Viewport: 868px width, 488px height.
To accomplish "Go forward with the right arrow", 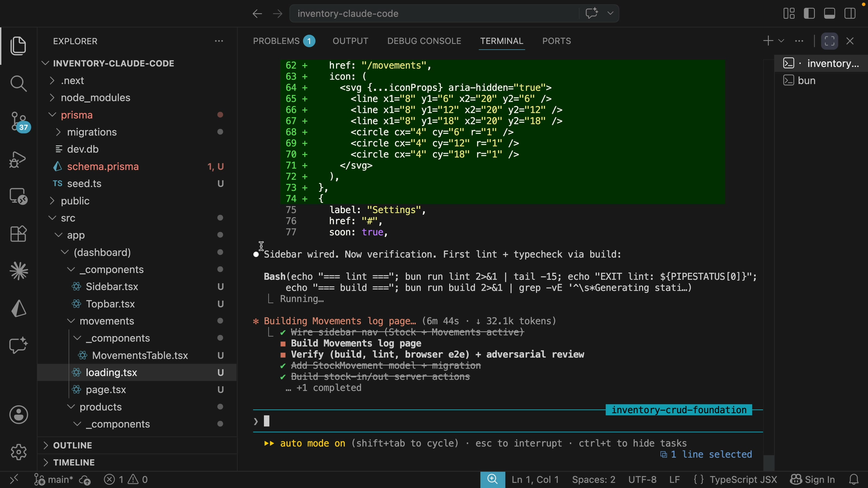I will [277, 14].
